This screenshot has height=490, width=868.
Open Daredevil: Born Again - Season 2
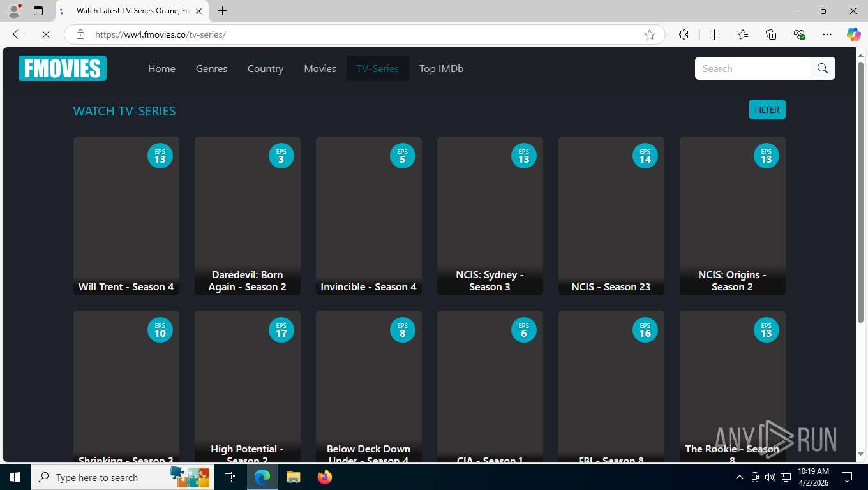coord(248,216)
